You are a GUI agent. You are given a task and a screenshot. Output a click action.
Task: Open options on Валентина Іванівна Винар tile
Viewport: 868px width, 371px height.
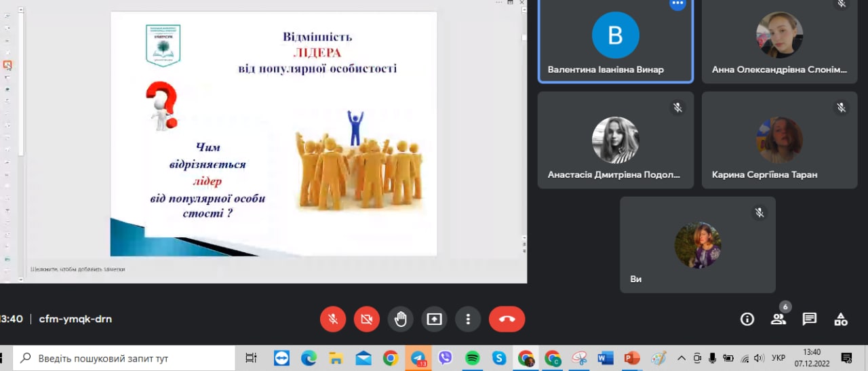tap(677, 4)
